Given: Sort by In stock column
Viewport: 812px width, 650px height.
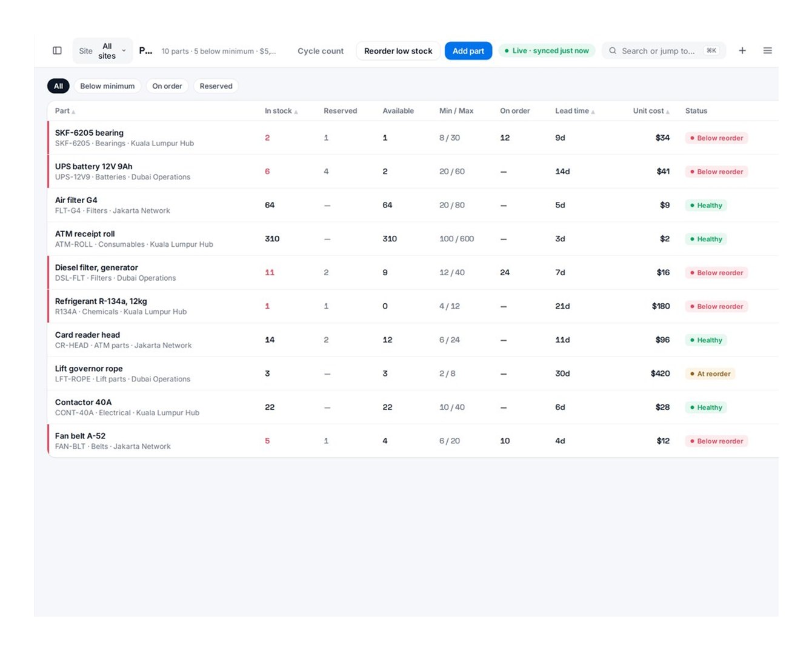Looking at the screenshot, I should (281, 111).
